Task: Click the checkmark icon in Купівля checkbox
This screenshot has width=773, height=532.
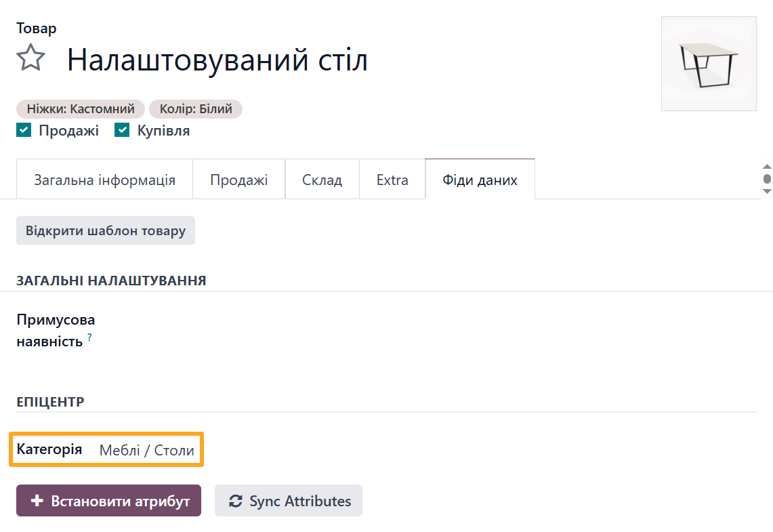Action: tap(122, 129)
